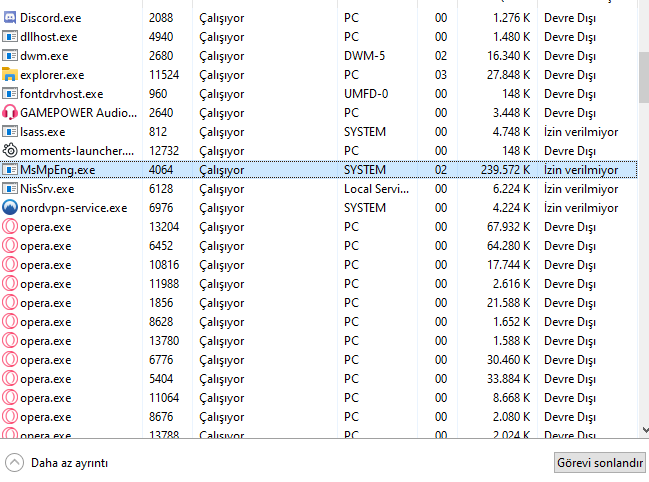This screenshot has height=482, width=649.
Task: Click the Opera icon for PID 6776
Action: click(x=10, y=360)
